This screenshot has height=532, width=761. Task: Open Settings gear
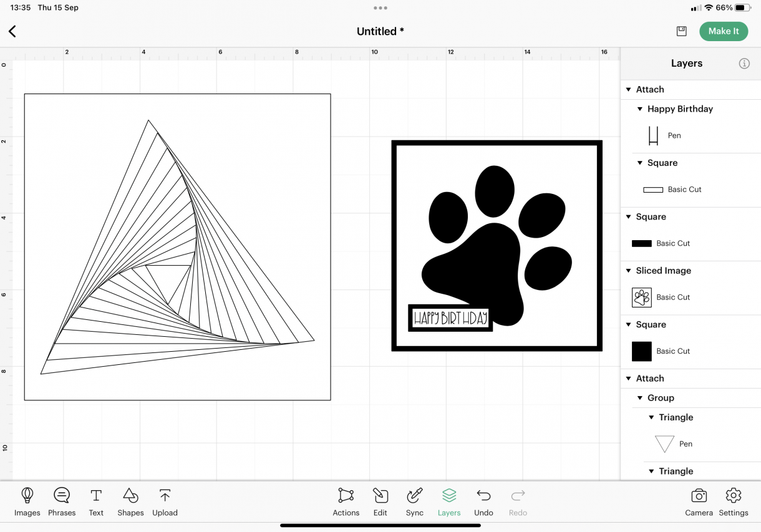[734, 501]
